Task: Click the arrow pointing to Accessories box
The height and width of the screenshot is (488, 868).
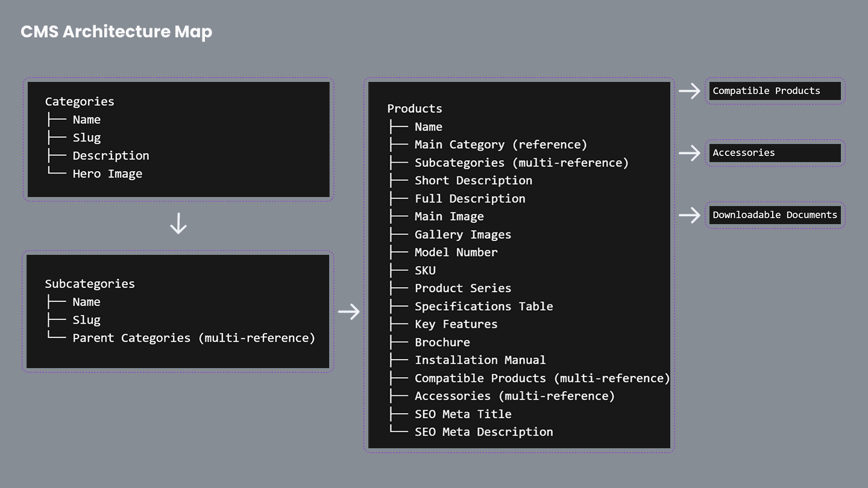Action: coord(689,153)
